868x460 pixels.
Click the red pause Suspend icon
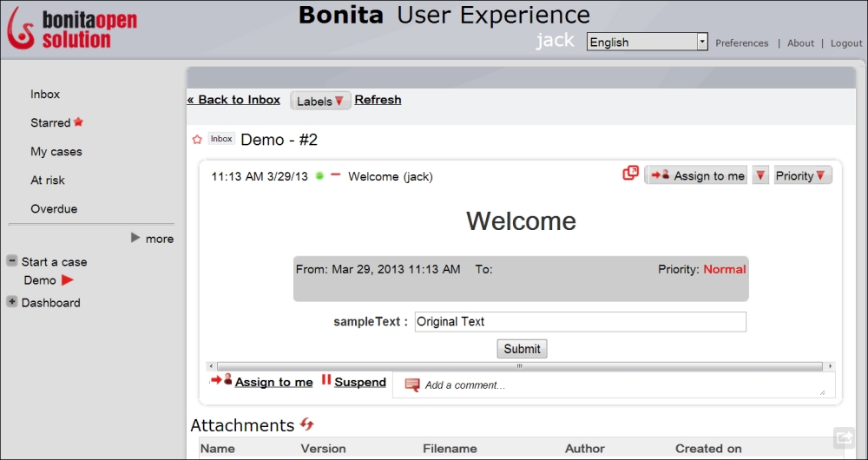coord(326,380)
